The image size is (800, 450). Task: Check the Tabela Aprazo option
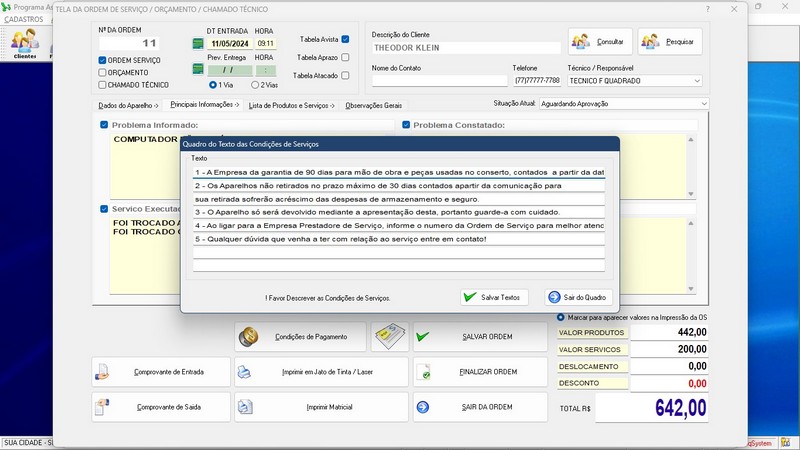345,58
